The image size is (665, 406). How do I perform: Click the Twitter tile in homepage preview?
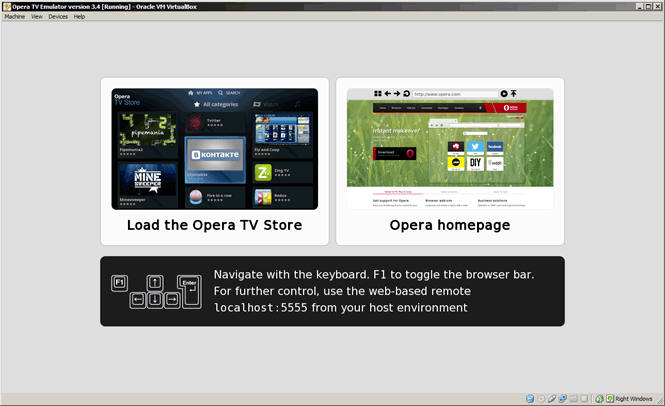(475, 148)
